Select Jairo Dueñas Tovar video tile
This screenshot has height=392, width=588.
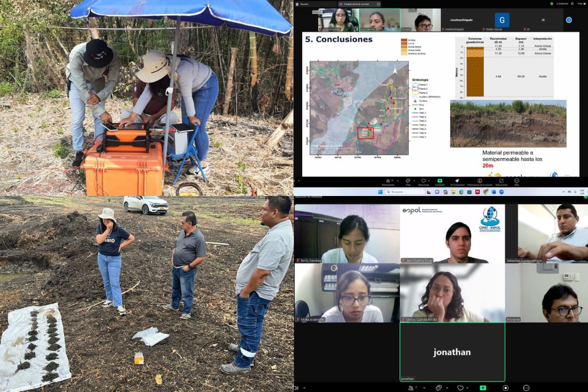coord(452,234)
